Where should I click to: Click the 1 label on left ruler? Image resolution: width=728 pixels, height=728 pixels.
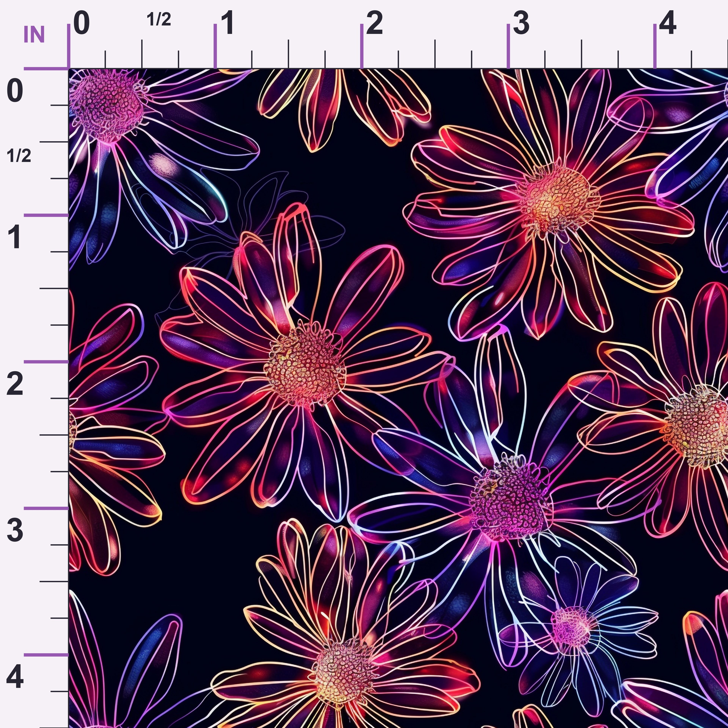coord(15,238)
